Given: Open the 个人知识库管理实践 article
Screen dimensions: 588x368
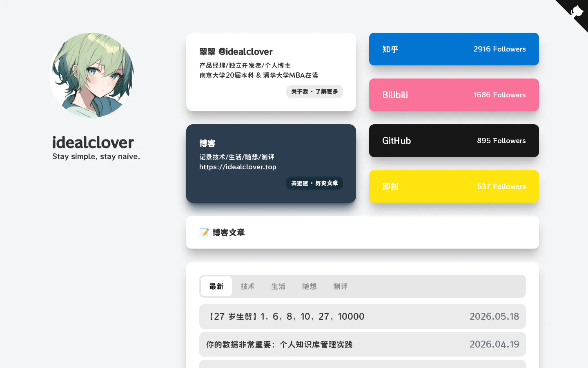Looking at the screenshot, I should tap(363, 344).
